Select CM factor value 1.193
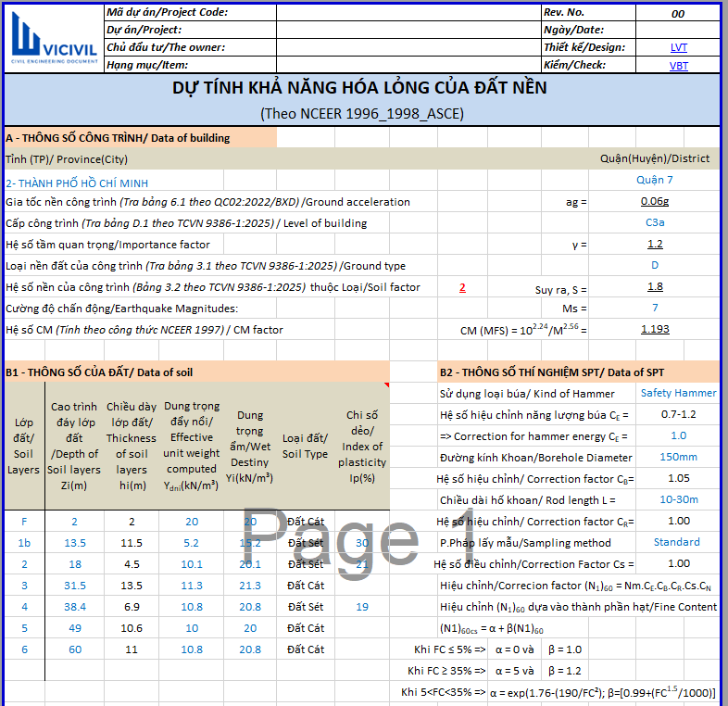Image resolution: width=728 pixels, height=706 pixels. tap(655, 329)
